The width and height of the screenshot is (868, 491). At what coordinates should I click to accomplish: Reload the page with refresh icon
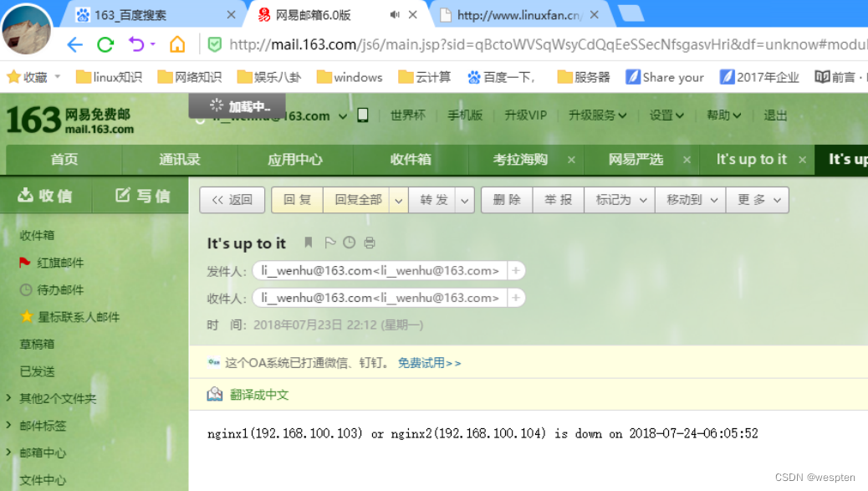click(x=105, y=44)
